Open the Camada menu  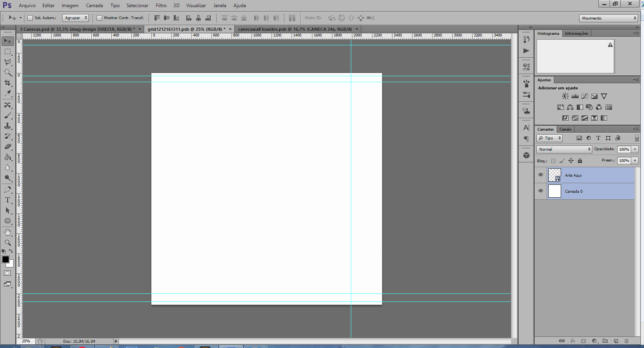[95, 6]
